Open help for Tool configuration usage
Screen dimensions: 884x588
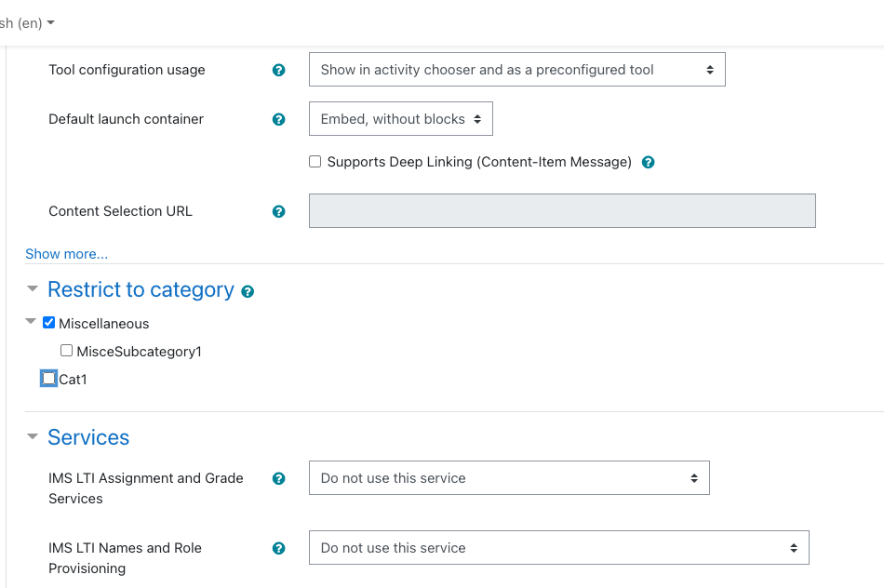[278, 70]
